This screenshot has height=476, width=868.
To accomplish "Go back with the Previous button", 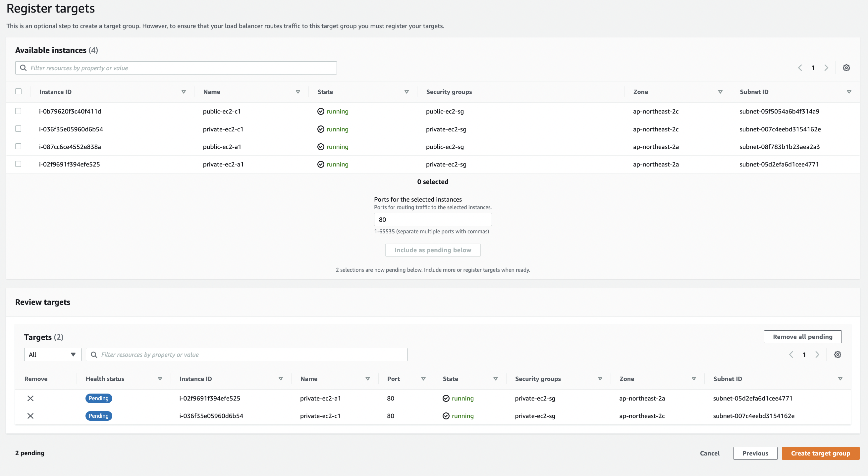I will 755,453.
